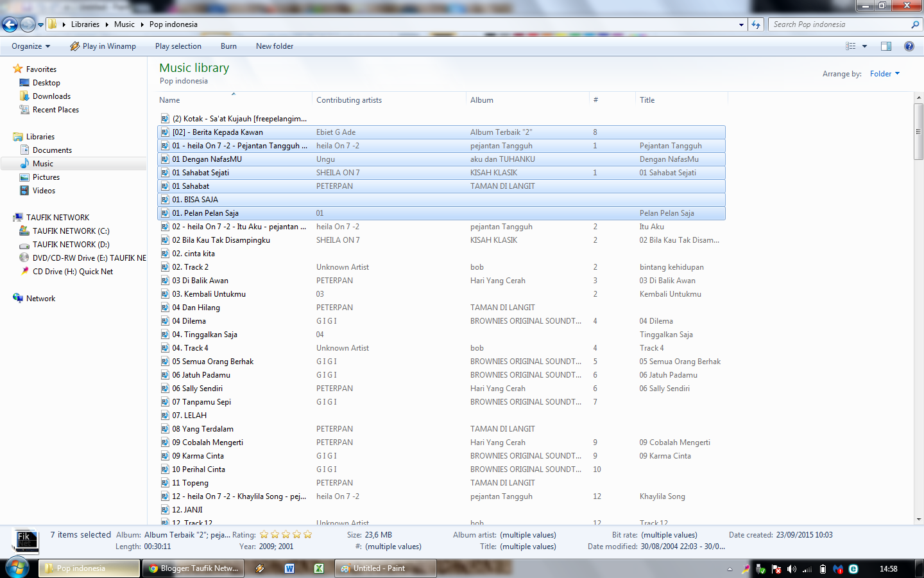Toggle the preview pane icon
Screen dimensions: 924x578
tap(886, 46)
